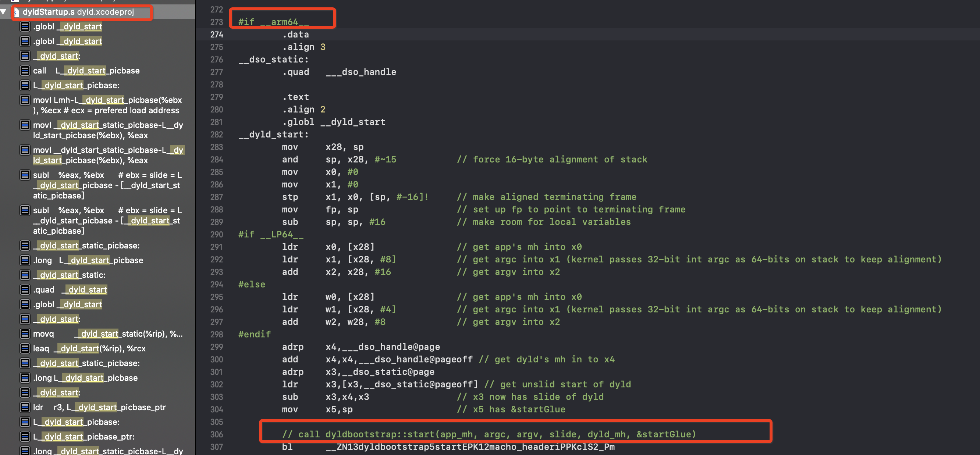Click icon beside 'movq __dyld_start_static(%rip)' result
The width and height of the screenshot is (980, 455).
tap(25, 334)
